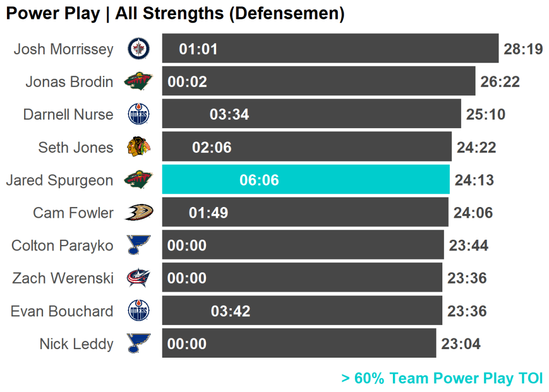Click Josh Morrissey's 28:19 total time label
This screenshot has width=549, height=392.
click(x=523, y=49)
